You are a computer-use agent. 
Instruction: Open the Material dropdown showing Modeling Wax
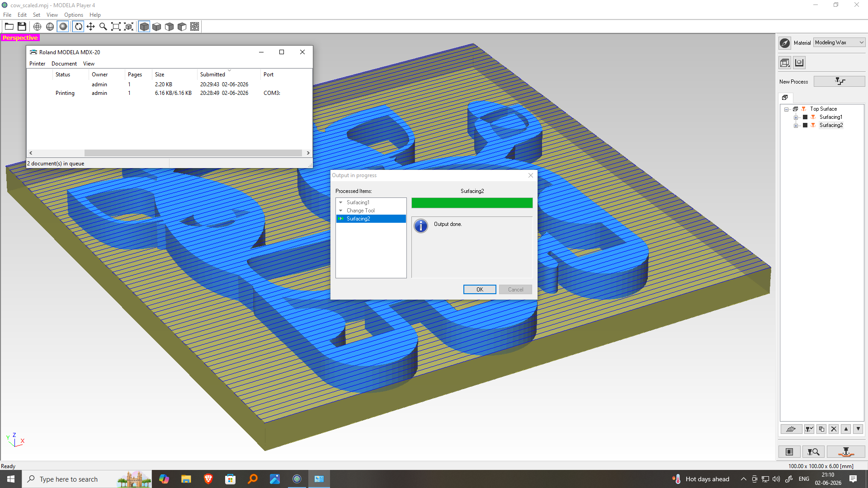tap(840, 42)
